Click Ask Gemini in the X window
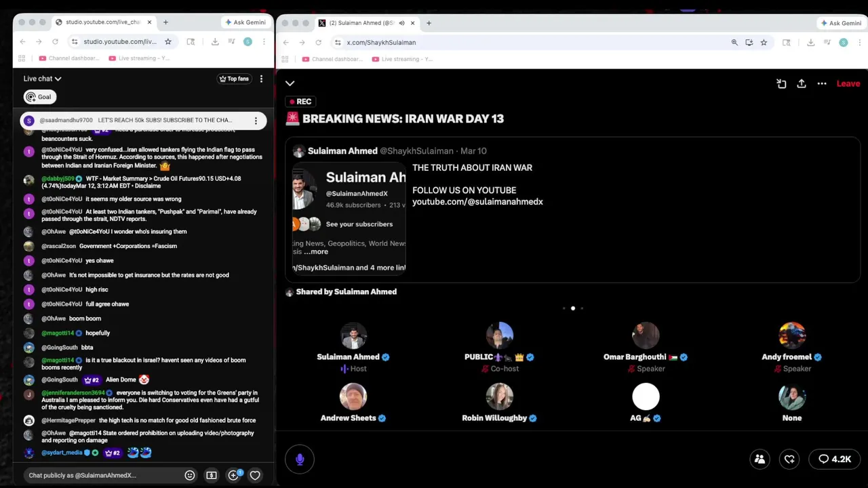The width and height of the screenshot is (868, 488). [840, 22]
